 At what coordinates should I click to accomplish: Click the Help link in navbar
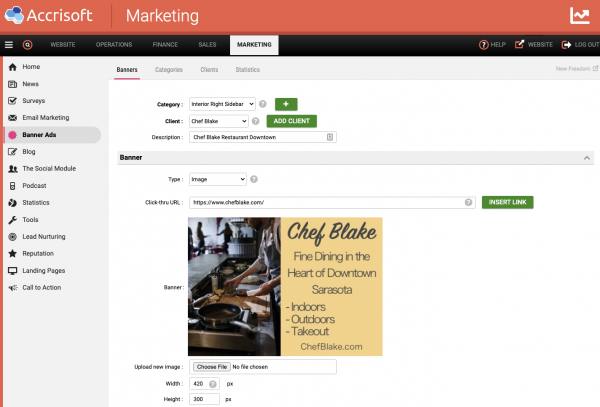(x=498, y=45)
